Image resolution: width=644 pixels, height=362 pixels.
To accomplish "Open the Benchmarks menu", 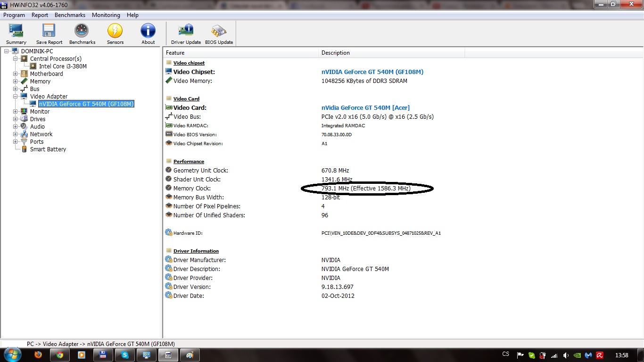I will (70, 15).
